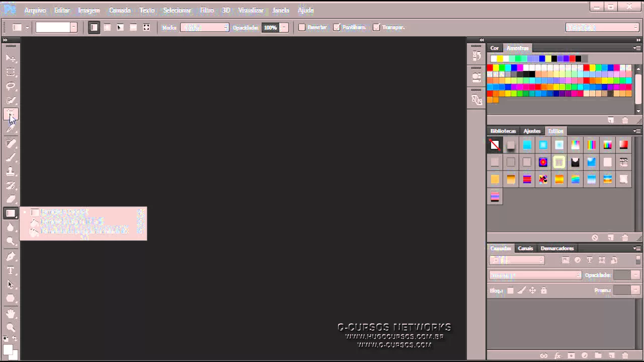
Task: Open the gradient picker dropdown arrow
Action: [73, 27]
